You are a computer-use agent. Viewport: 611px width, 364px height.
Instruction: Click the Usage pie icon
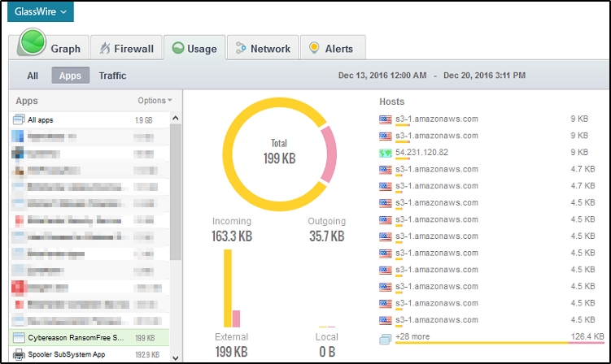click(178, 48)
